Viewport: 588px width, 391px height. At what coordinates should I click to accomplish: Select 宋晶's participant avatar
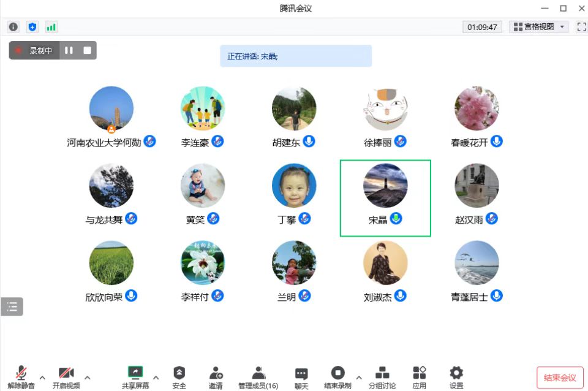point(385,186)
